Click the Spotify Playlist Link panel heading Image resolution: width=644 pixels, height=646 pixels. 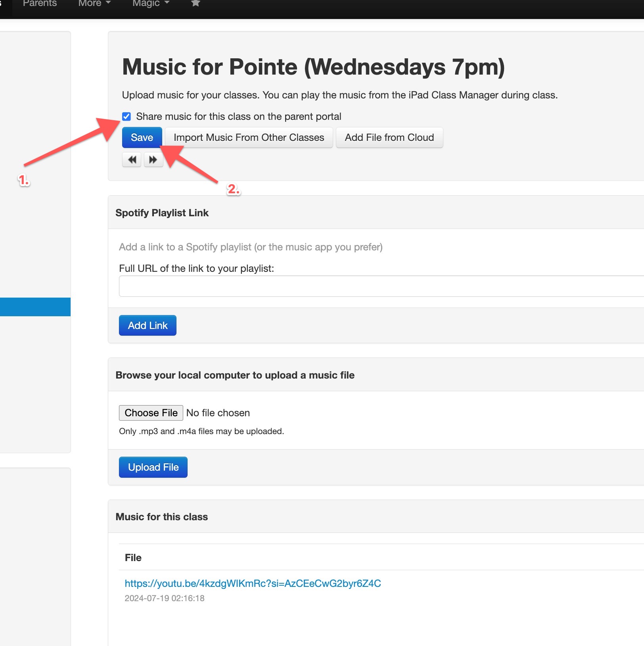pyautogui.click(x=162, y=213)
